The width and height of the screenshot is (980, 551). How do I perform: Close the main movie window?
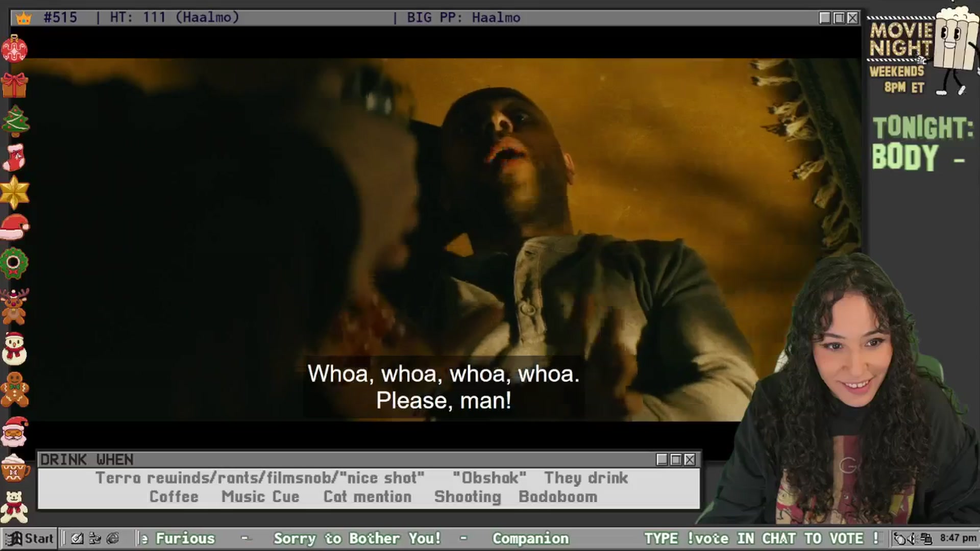tap(852, 18)
